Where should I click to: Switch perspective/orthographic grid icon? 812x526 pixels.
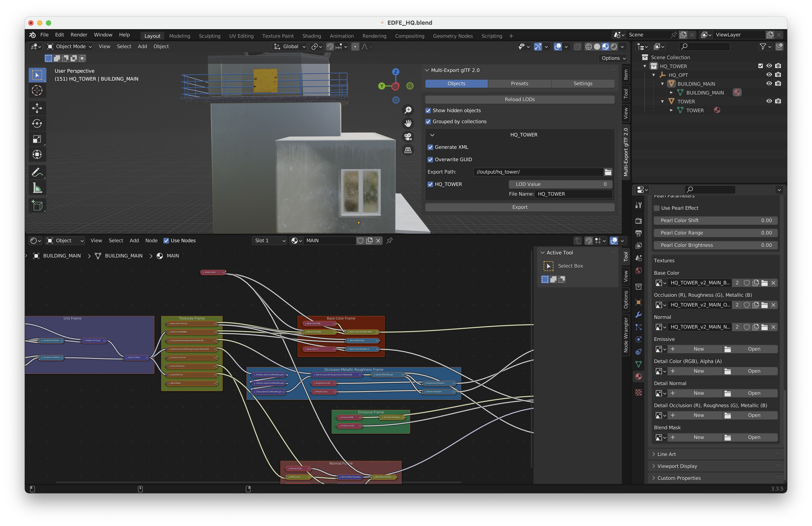pyautogui.click(x=408, y=150)
